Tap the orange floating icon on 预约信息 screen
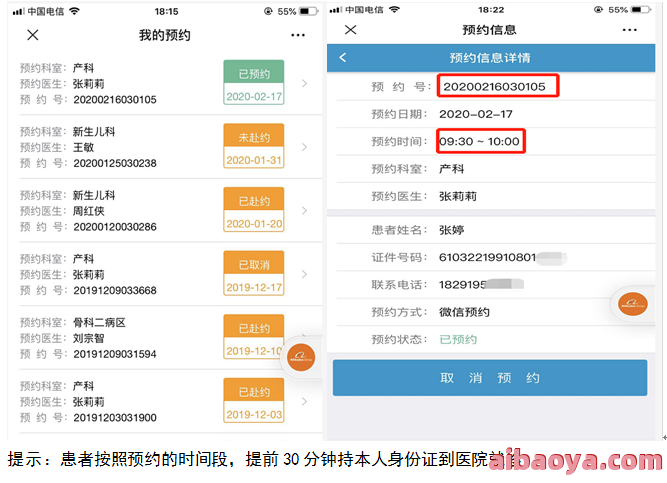This screenshot has width=667, height=483. tap(633, 304)
